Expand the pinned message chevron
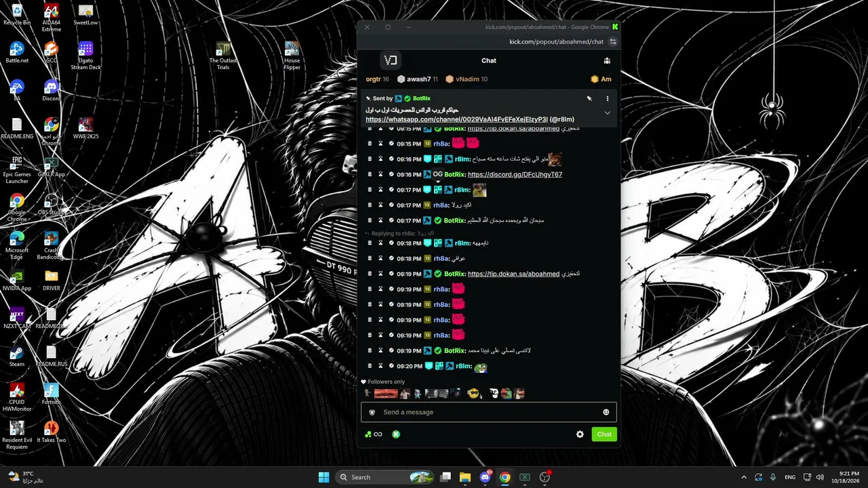Image resolution: width=868 pixels, height=488 pixels. click(x=607, y=113)
